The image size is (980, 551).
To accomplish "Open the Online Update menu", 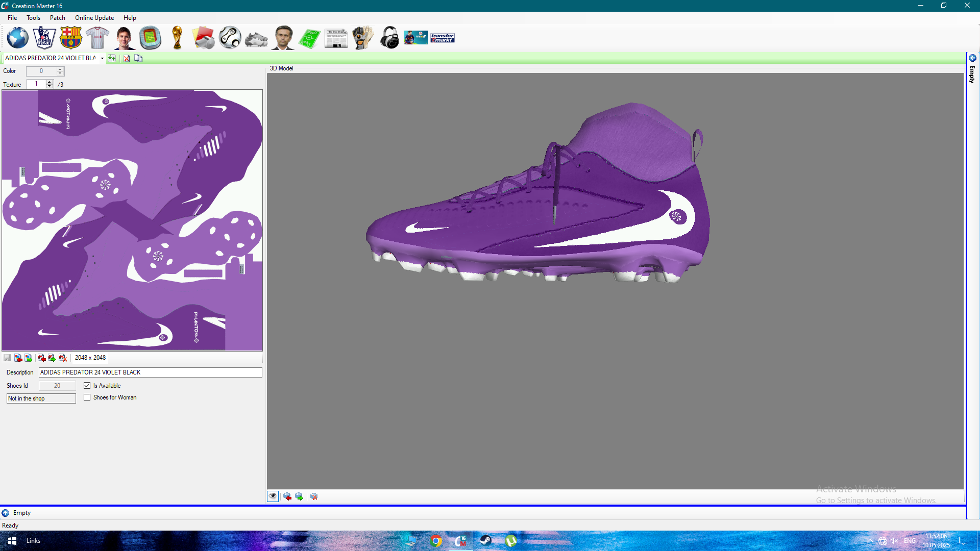I will point(94,18).
